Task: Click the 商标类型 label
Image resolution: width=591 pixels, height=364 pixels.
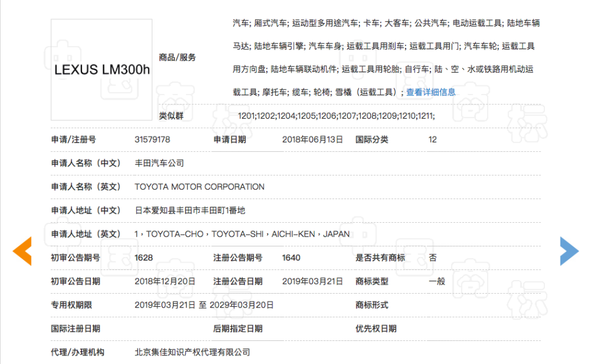Action: [371, 281]
